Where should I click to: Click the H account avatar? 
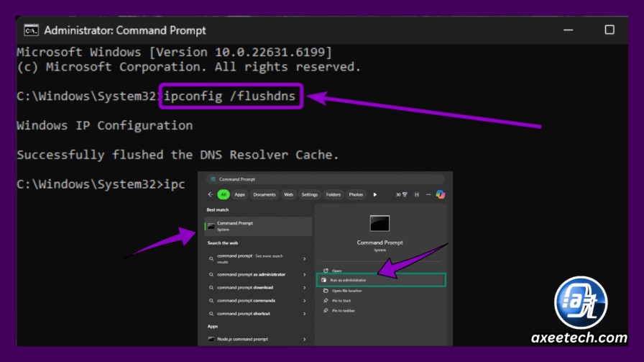click(x=416, y=194)
